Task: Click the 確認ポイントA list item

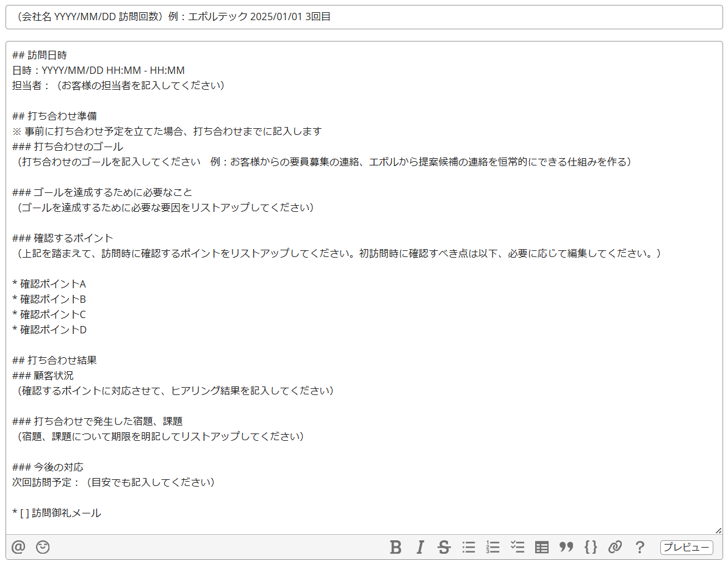Action: 49,284
